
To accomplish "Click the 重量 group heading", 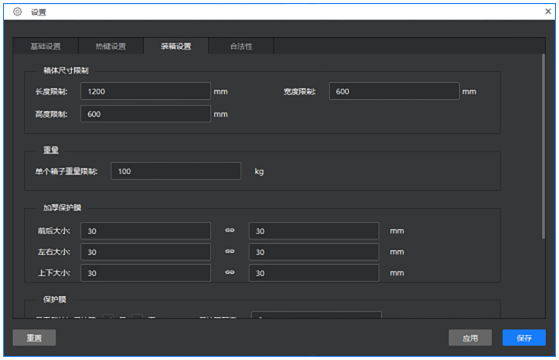I will (x=51, y=150).
